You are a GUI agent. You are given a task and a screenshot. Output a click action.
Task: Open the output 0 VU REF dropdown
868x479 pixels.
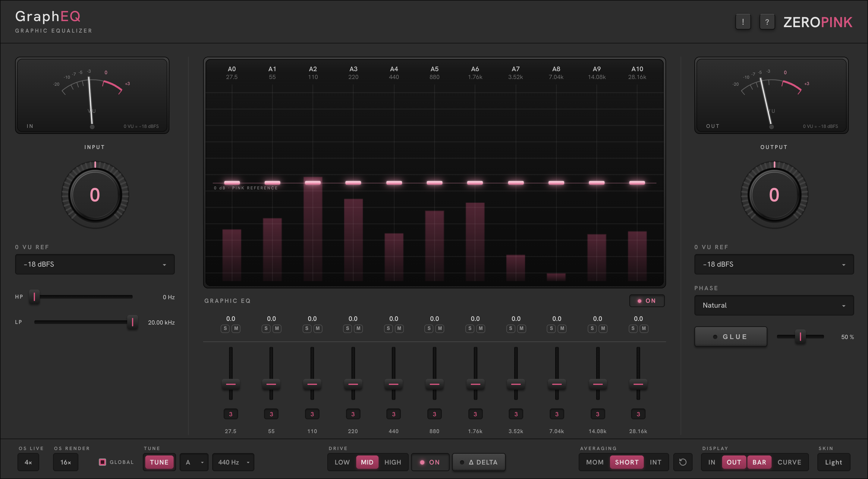tap(774, 264)
